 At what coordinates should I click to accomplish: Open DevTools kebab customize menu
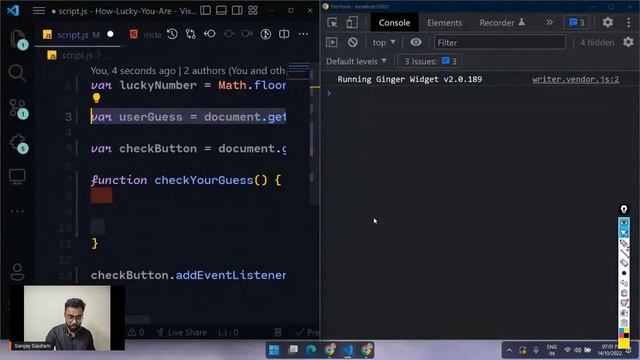tap(629, 22)
